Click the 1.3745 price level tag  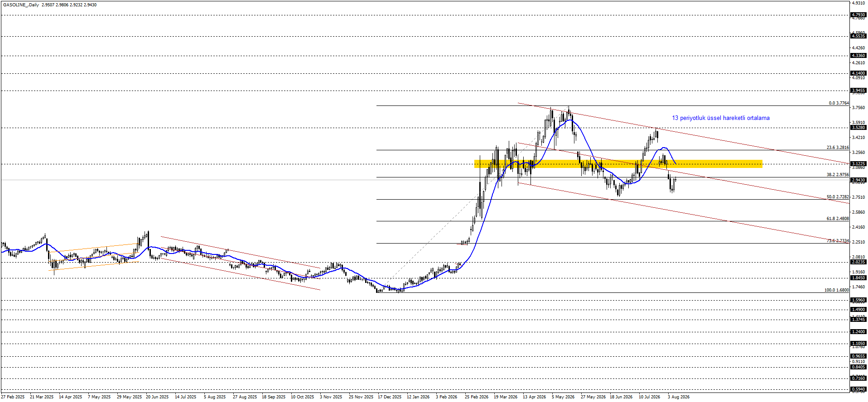click(x=858, y=320)
